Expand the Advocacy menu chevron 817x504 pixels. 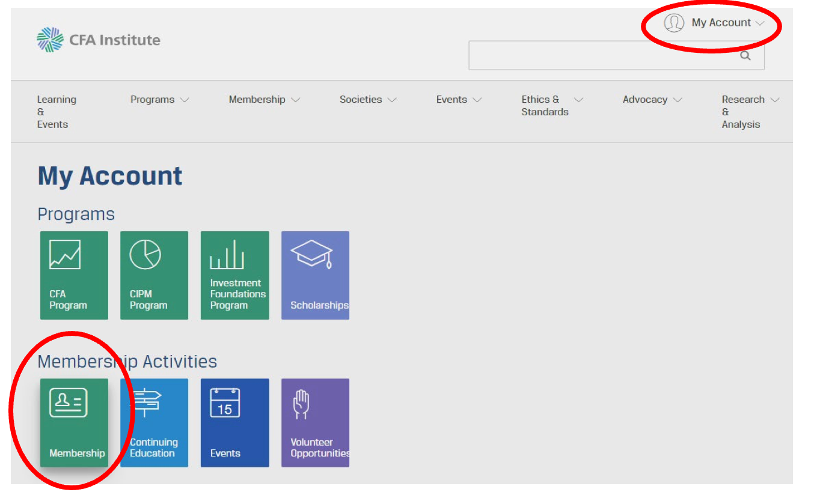point(678,100)
